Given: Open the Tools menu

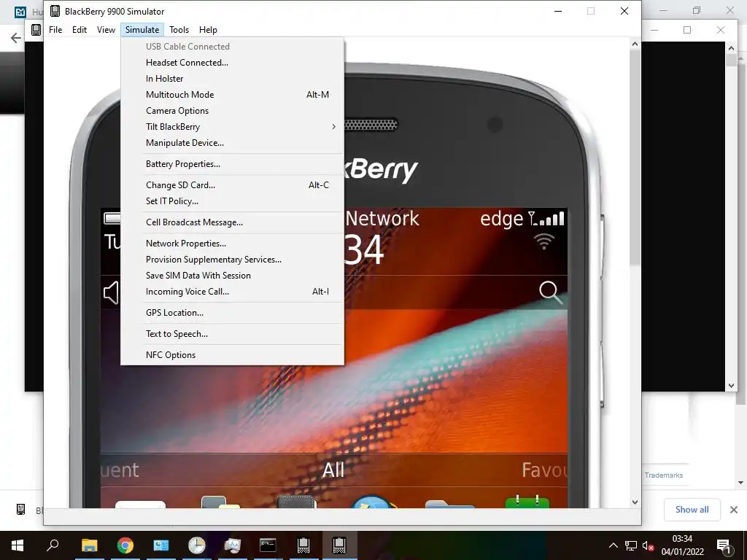Looking at the screenshot, I should 179,29.
